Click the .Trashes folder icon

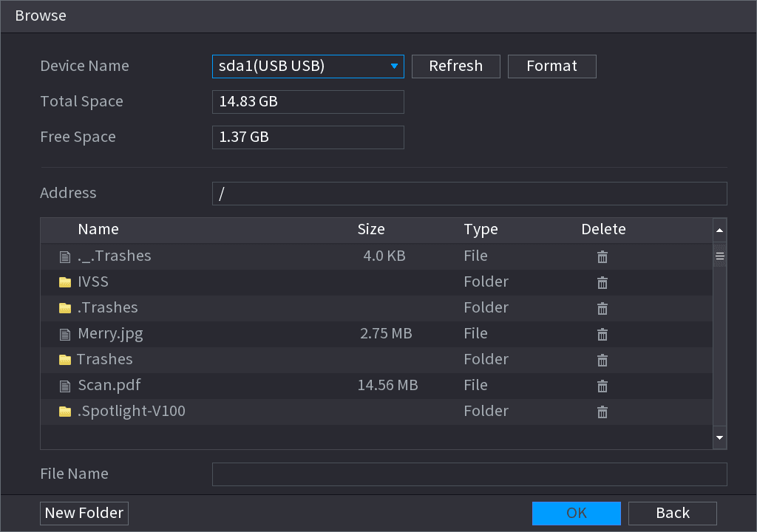[65, 308]
